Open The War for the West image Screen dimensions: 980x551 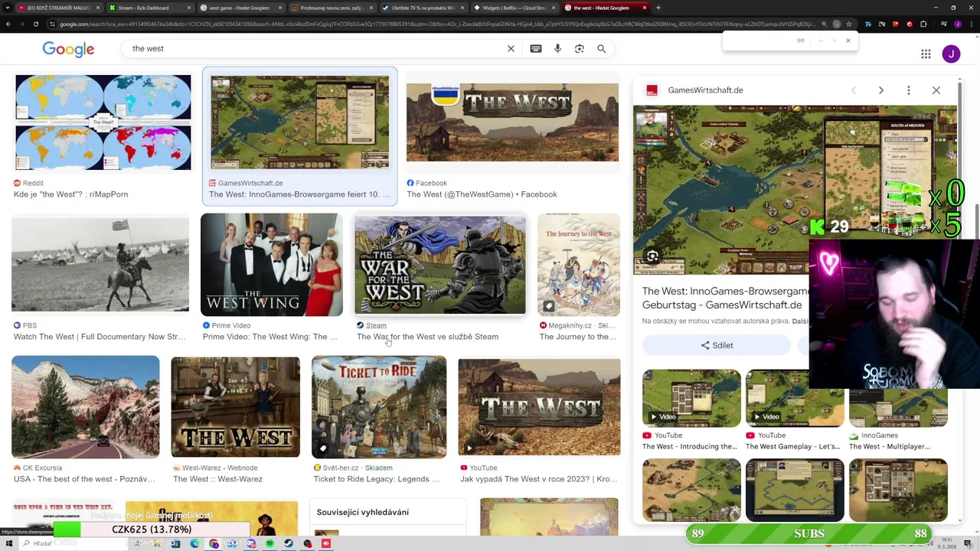[x=440, y=264]
